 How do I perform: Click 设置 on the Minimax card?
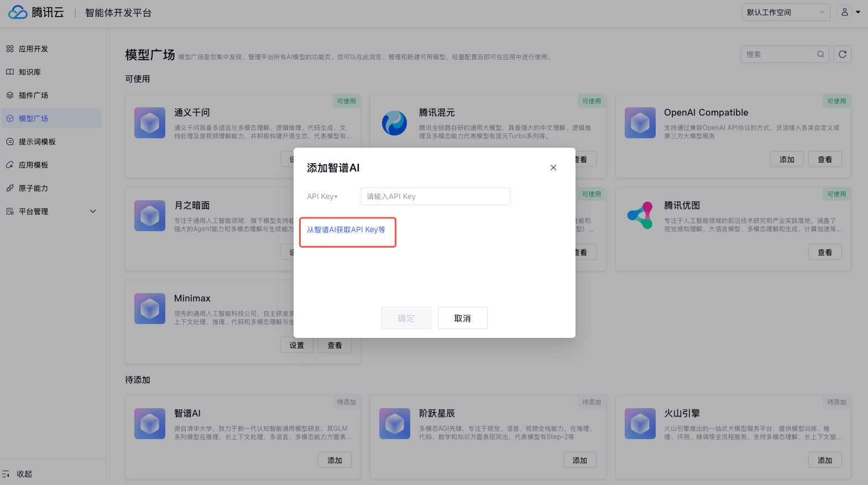tap(297, 345)
